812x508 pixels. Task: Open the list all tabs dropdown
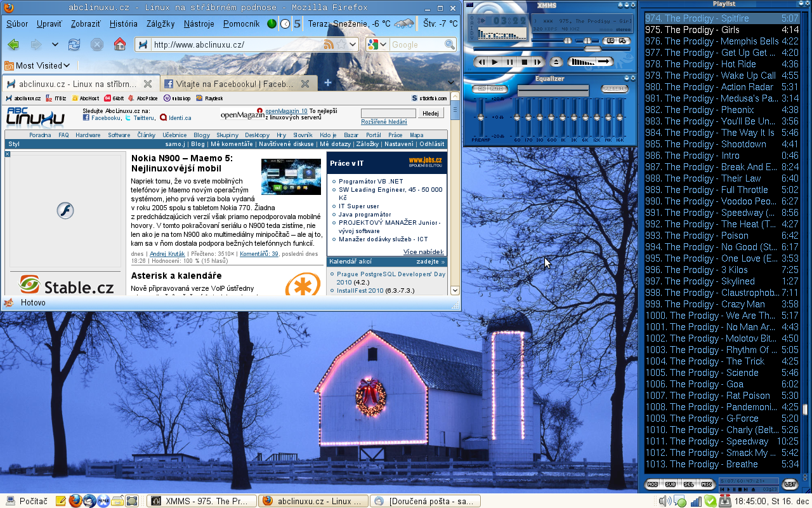451,83
